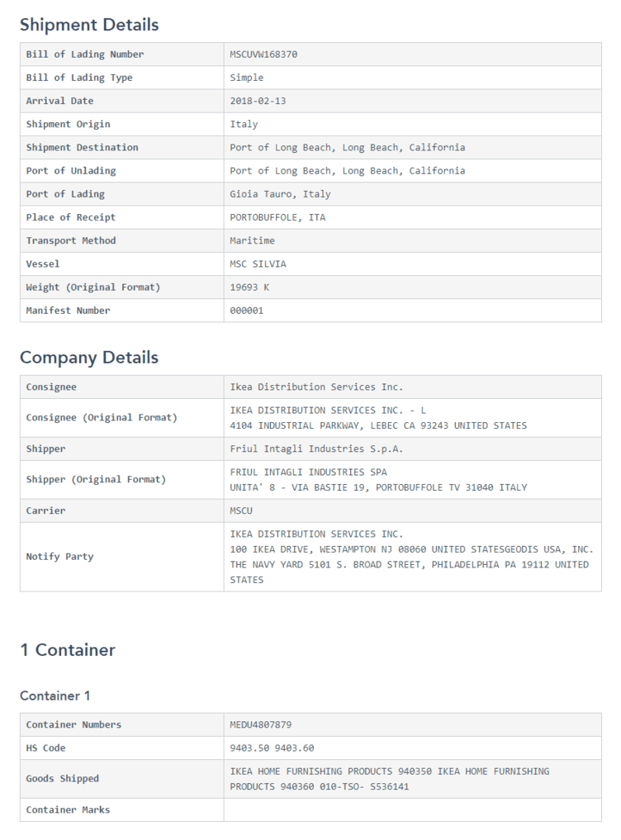The width and height of the screenshot is (621, 840).
Task: Click the weight value 19693 K
Action: pyautogui.click(x=249, y=287)
